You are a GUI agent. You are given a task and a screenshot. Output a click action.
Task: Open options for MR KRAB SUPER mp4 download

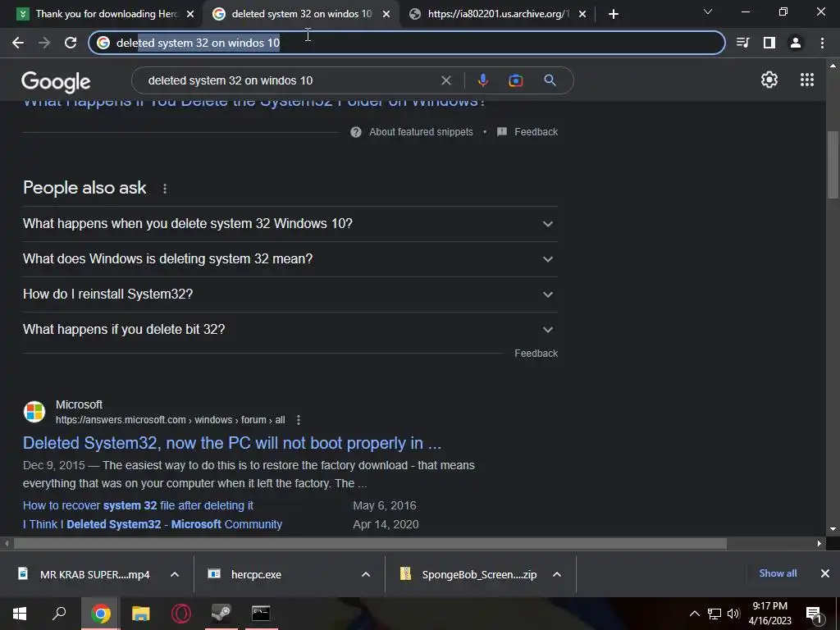pos(175,574)
